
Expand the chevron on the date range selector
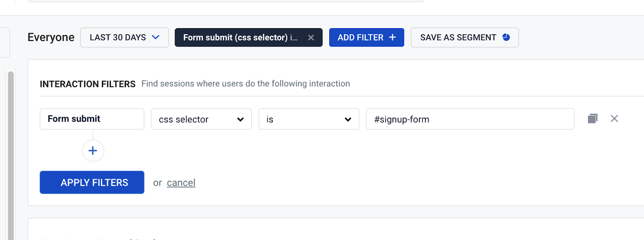[157, 37]
